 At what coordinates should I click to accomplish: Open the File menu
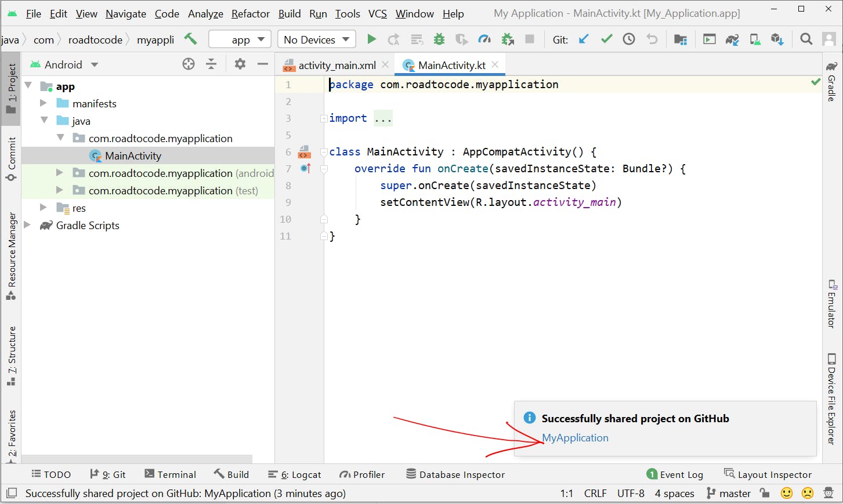[34, 13]
